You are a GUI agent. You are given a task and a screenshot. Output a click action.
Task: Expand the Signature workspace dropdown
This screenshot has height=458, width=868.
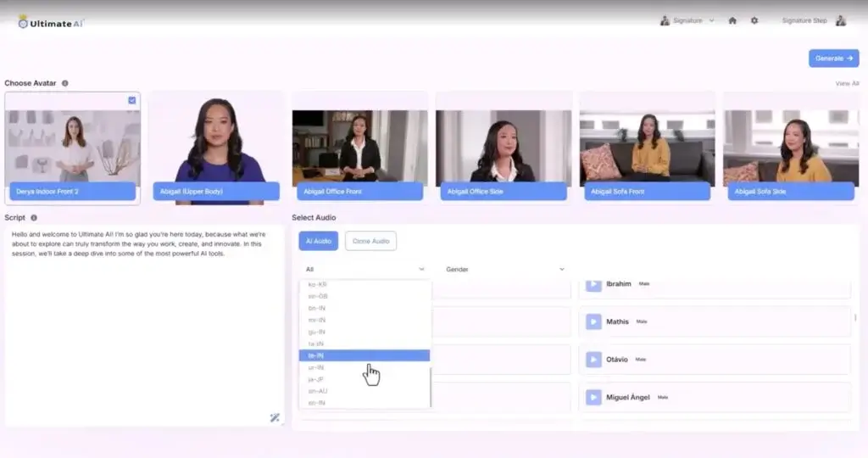point(687,20)
